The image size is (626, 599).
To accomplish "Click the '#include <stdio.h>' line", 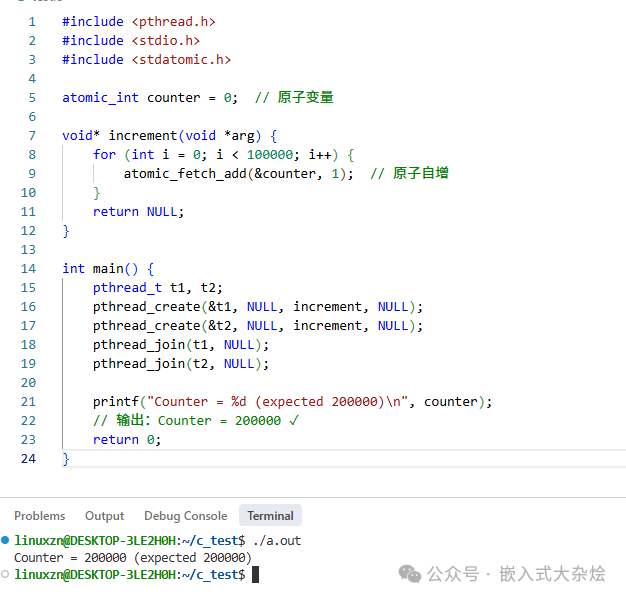I will 131,41.
